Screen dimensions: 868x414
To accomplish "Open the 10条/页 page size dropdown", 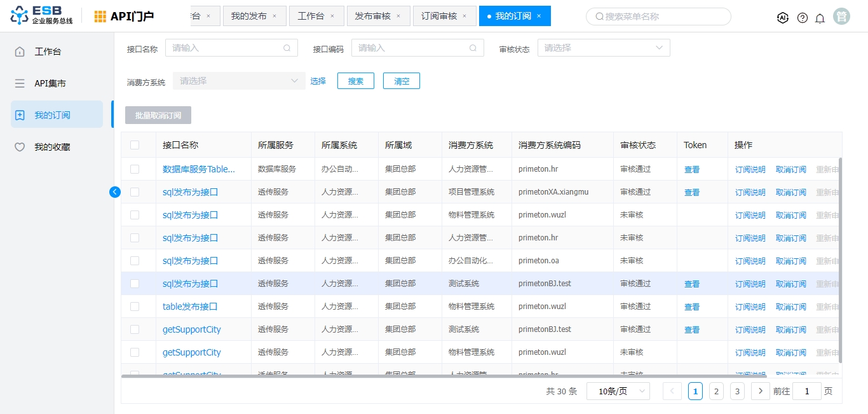I will tap(618, 391).
